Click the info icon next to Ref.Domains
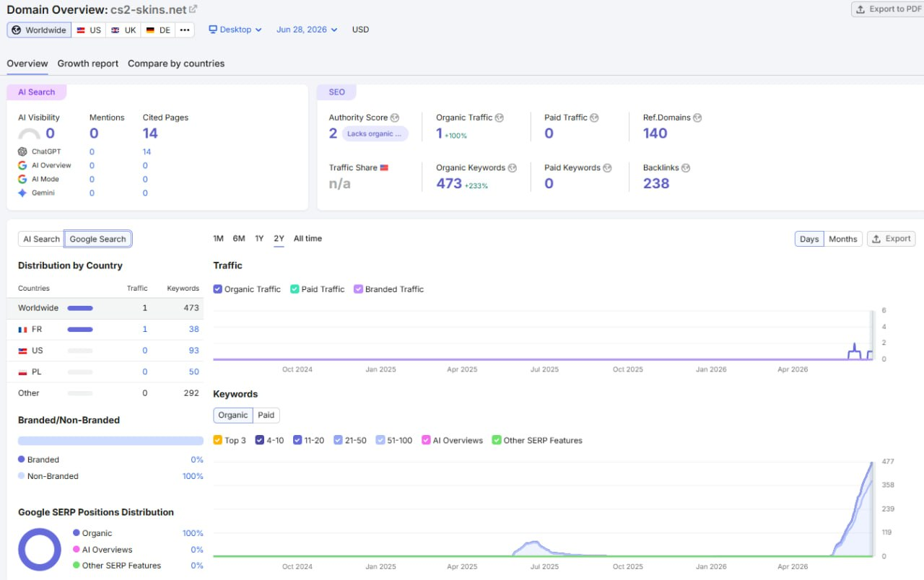The image size is (924, 580). [x=697, y=118]
